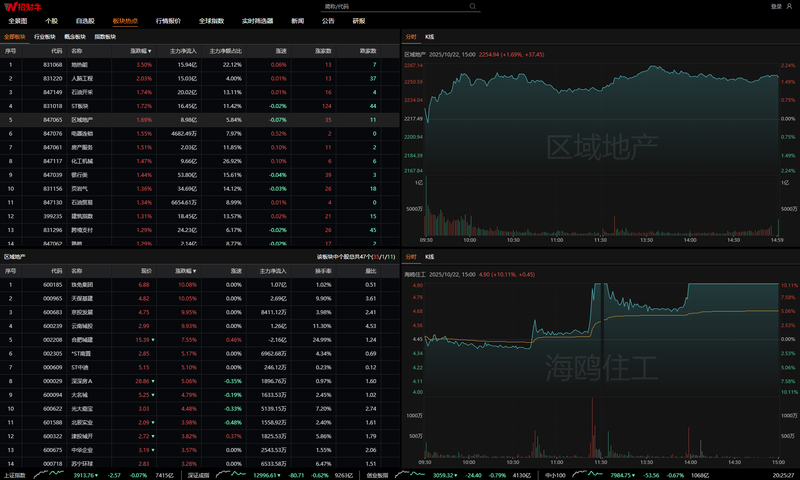Click the 主力净流入 header in the sector table

(x=183, y=51)
